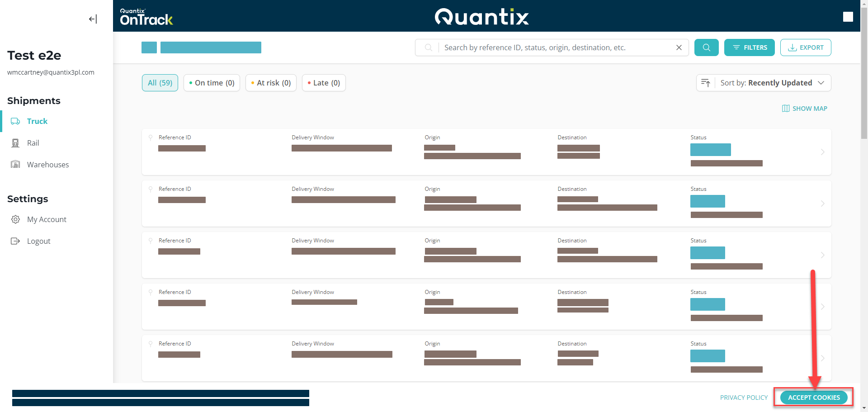Viewport: 868px width, 412px height.
Task: Click pin icon on first shipment row
Action: point(151,137)
